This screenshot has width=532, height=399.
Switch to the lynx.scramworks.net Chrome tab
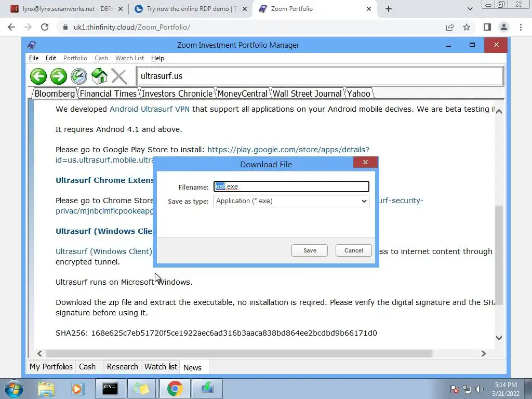[x=67, y=9]
